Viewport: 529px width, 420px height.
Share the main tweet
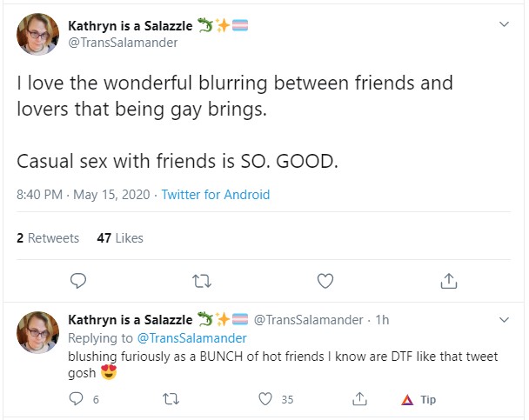(x=449, y=281)
